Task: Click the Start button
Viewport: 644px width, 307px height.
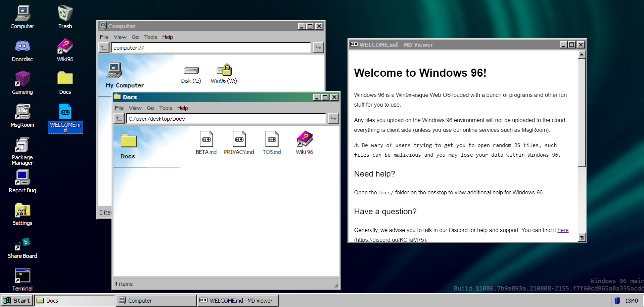Action: (17, 300)
